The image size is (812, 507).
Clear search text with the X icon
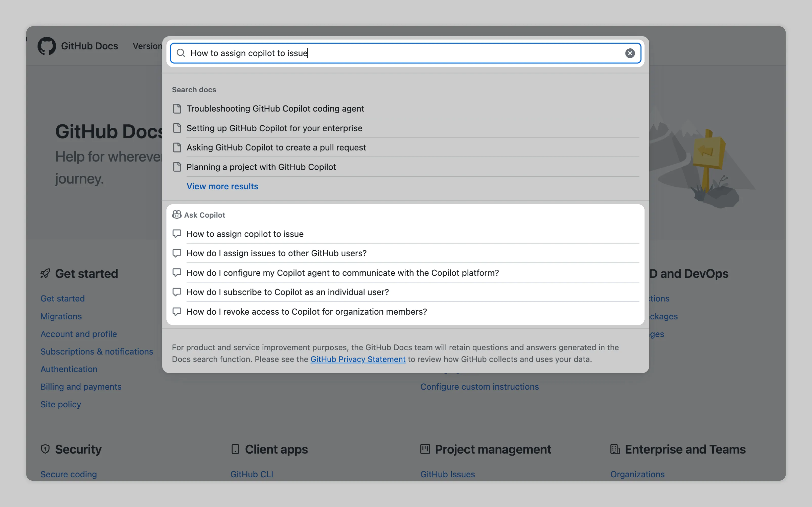(x=630, y=53)
